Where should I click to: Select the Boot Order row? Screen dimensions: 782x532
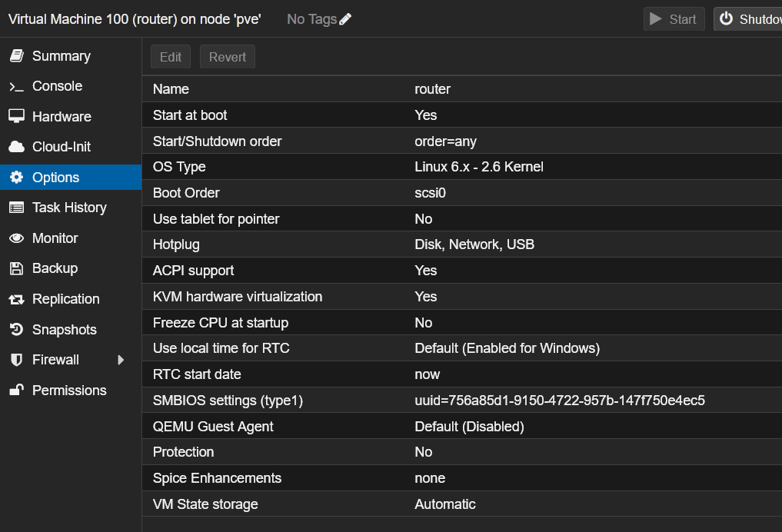pos(461,193)
